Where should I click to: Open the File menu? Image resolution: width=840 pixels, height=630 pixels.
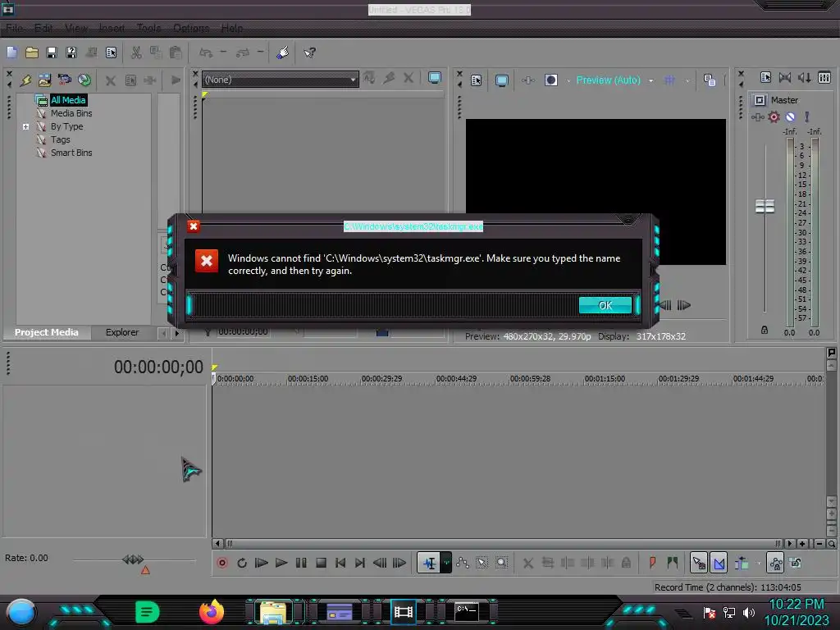pyautogui.click(x=15, y=28)
